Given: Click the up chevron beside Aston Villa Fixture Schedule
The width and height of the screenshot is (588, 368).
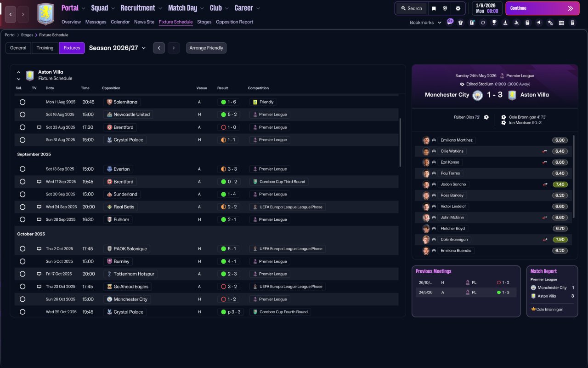Looking at the screenshot, I should click(x=19, y=72).
